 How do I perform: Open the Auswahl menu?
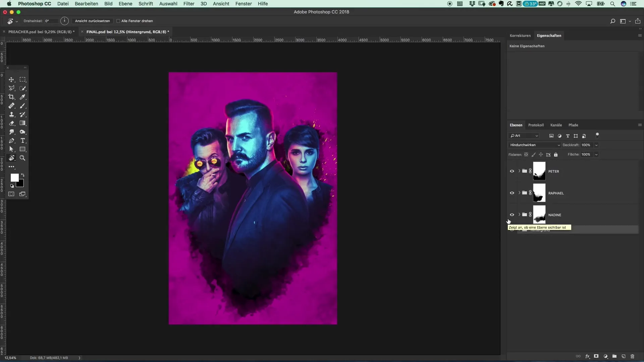tap(168, 4)
